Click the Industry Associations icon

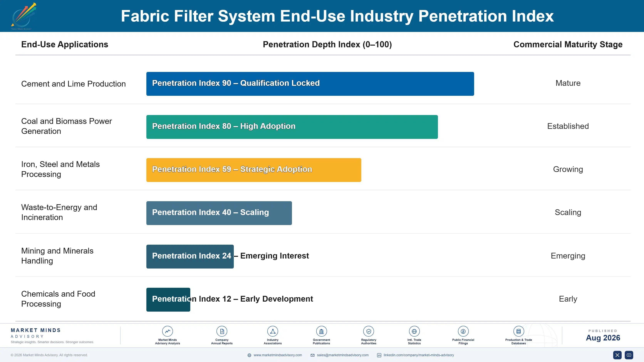click(x=273, y=331)
